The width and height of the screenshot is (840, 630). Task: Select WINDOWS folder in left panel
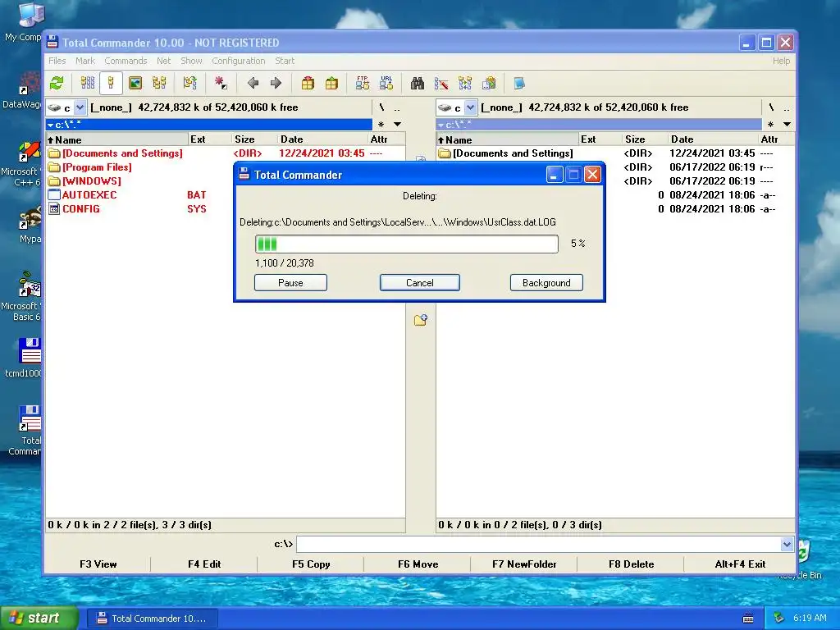[x=92, y=181]
